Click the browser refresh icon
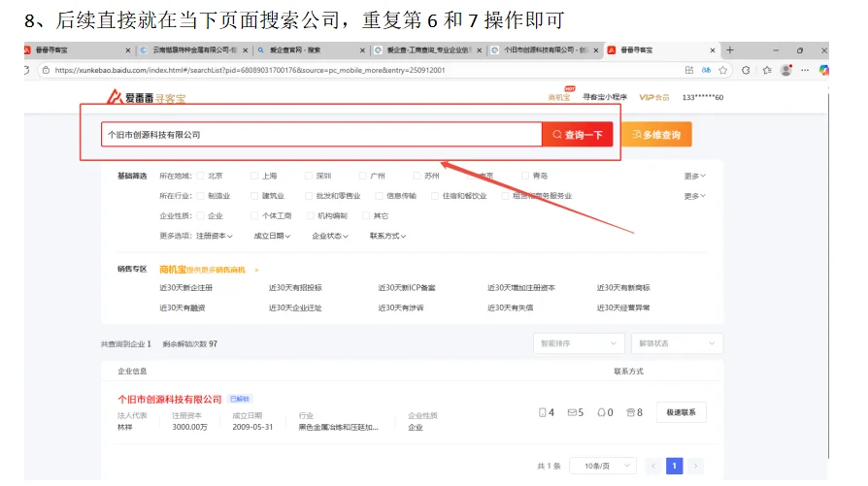 (x=26, y=70)
